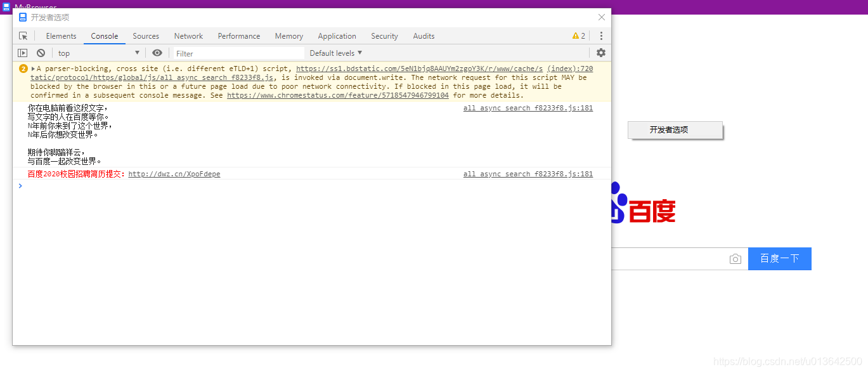
Task: Click the text 与百度一起改变世界。
Action: [x=65, y=161]
